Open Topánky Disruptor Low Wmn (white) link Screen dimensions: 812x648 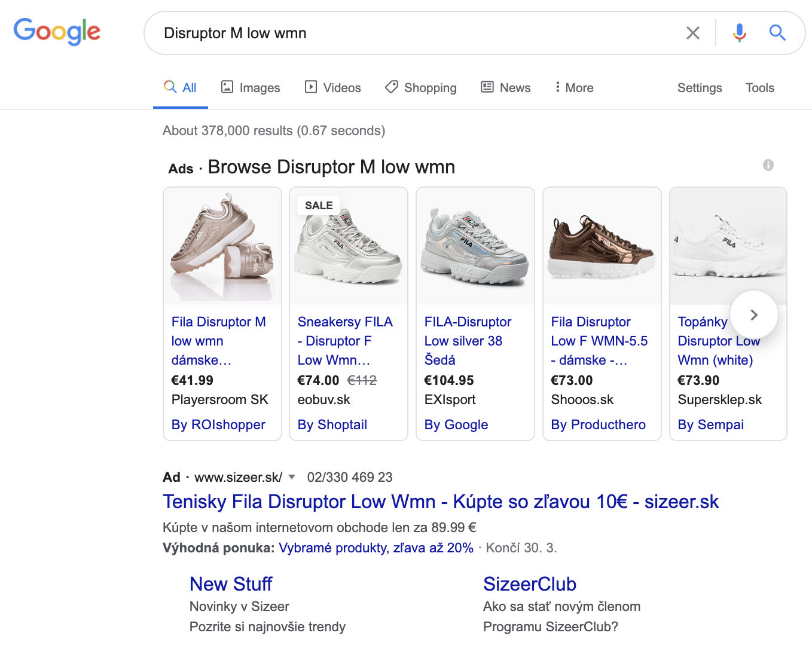719,341
